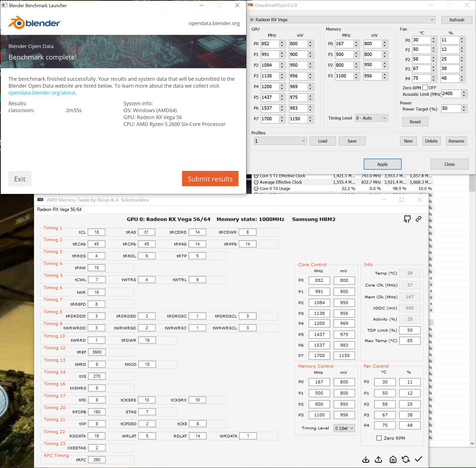Delete the selected profile
476x468 pixels.
tap(431, 141)
